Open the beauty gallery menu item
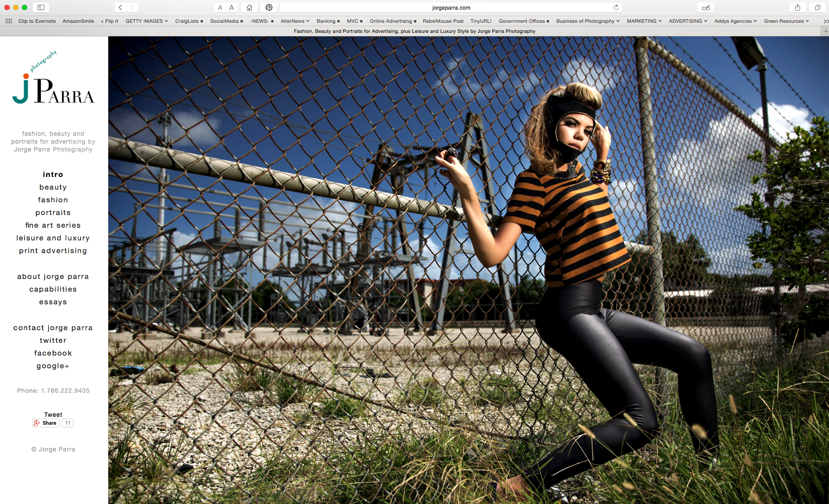 tap(53, 187)
